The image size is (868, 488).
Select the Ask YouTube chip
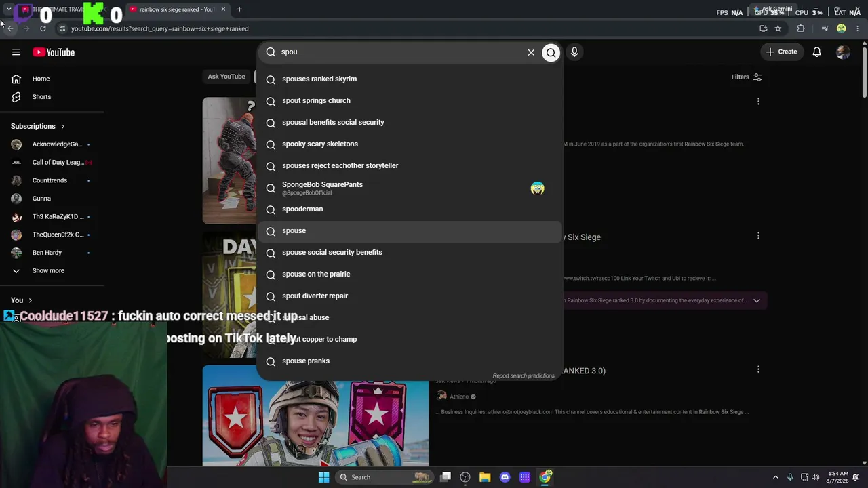[226, 77]
